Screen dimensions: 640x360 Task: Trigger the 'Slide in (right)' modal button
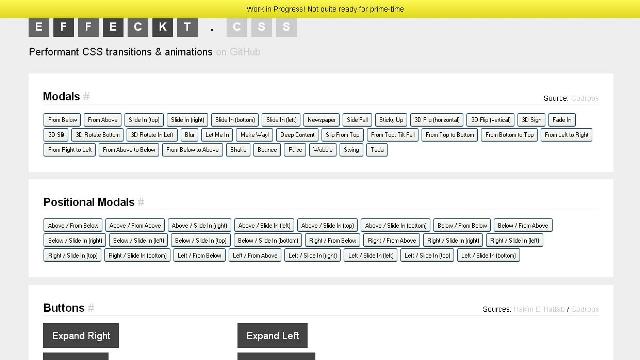[187, 120]
